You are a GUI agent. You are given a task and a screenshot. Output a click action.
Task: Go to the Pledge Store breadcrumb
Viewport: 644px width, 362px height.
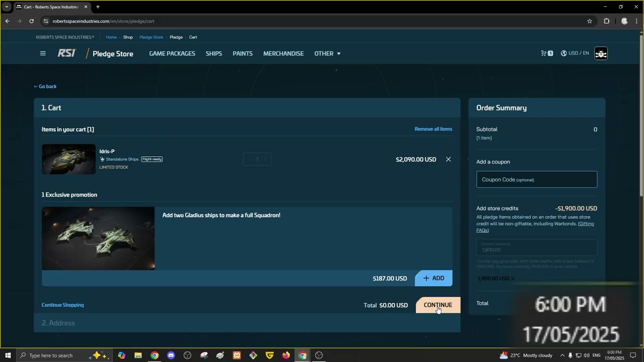click(x=151, y=37)
